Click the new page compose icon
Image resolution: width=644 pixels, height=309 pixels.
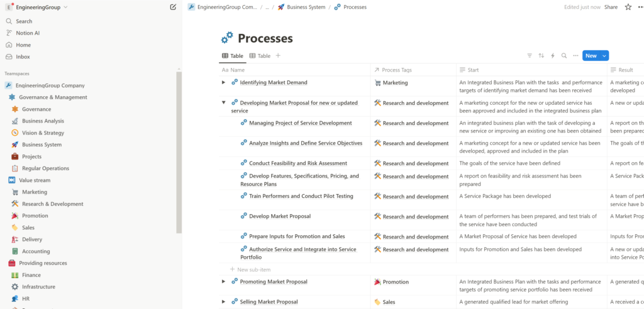173,7
